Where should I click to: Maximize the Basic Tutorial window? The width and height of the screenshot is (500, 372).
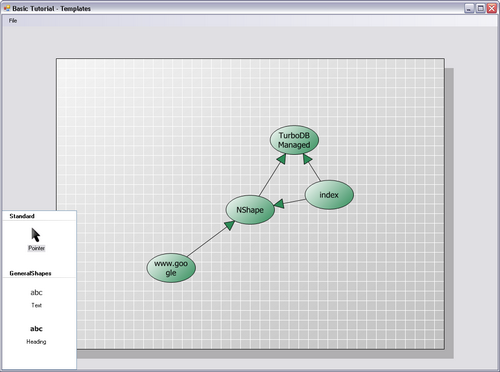coord(480,8)
